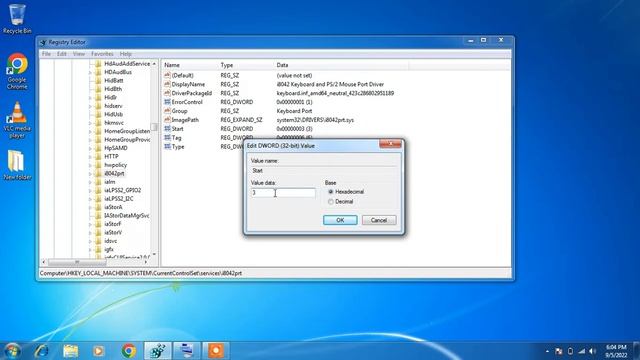The image size is (640, 360).
Task: Click the DriverPackageId string value icon
Action: pos(167,93)
